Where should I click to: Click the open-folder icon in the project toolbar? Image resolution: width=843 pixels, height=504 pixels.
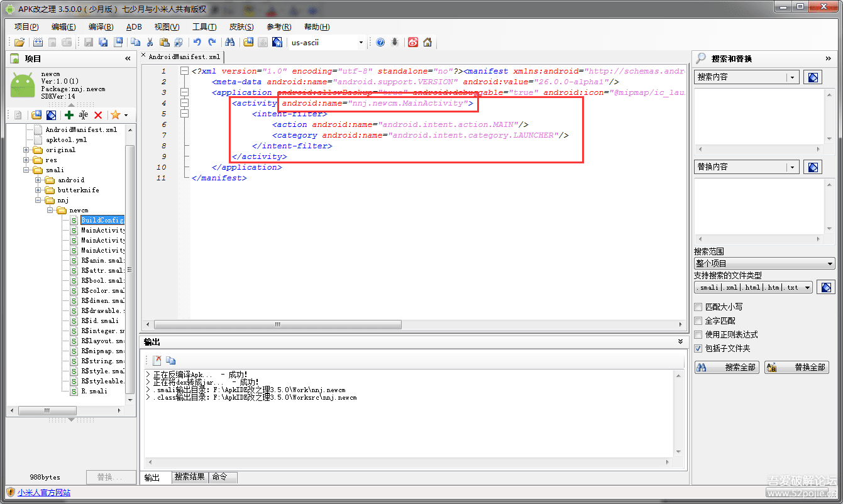[x=36, y=115]
